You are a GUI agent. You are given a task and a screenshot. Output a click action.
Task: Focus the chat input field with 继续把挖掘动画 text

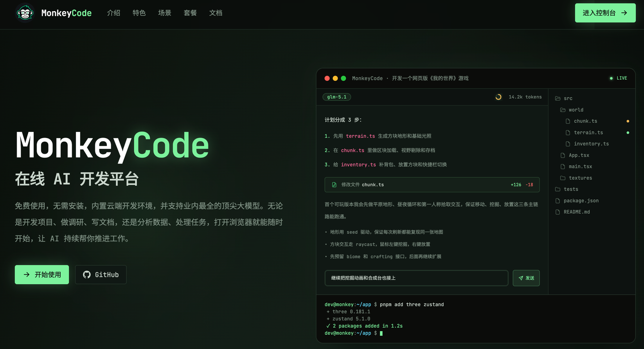click(x=416, y=278)
